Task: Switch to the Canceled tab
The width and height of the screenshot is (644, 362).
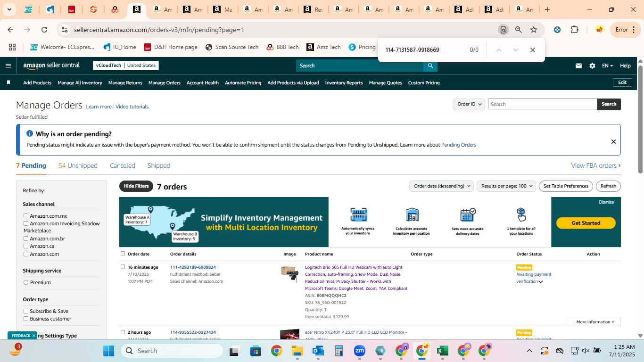Action: 123,165
